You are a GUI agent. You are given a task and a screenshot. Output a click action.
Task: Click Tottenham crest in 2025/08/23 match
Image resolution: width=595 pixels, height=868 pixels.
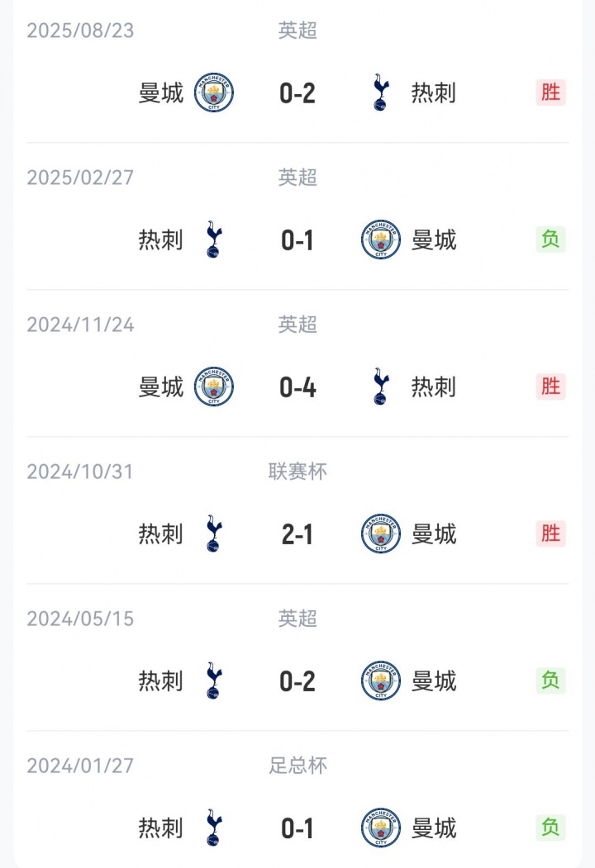point(380,93)
